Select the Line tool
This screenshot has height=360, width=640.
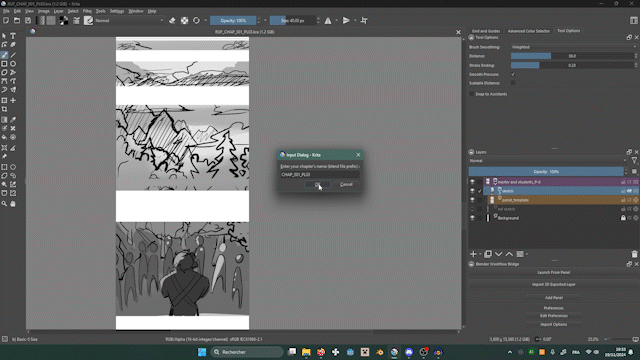point(13,55)
